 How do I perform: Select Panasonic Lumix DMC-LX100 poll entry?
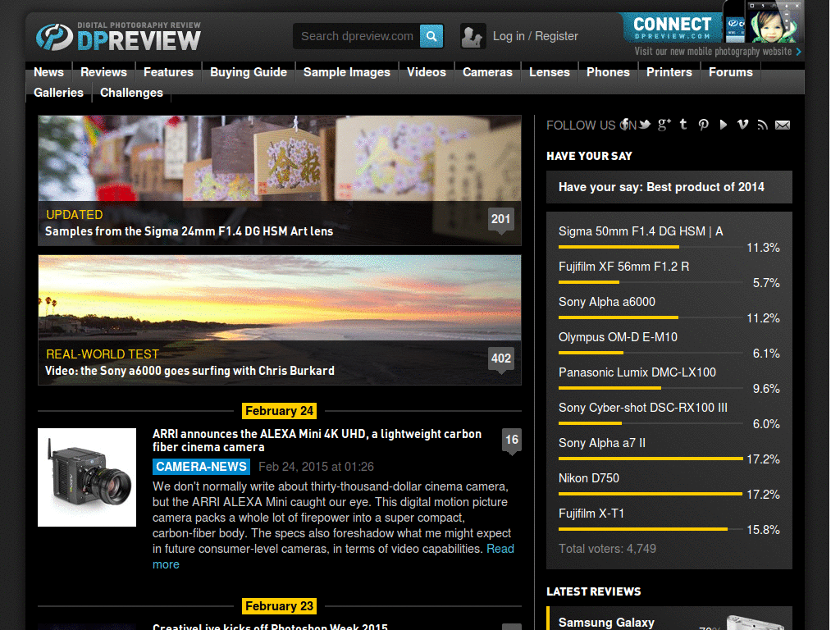point(637,372)
